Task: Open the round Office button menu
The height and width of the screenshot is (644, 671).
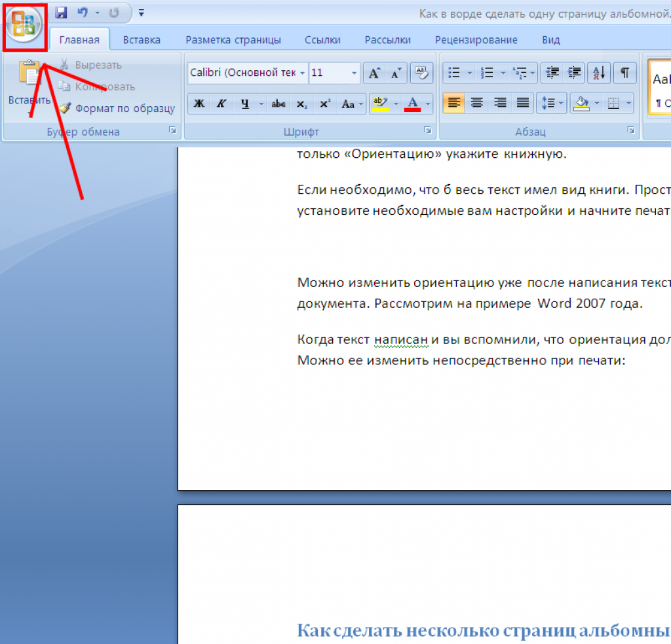Action: pos(24,24)
